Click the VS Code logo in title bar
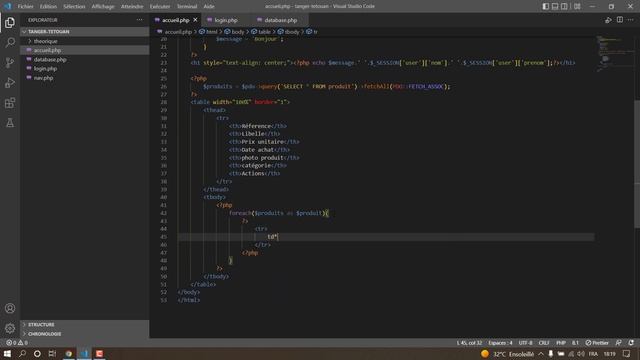640x360 pixels. (x=7, y=6)
